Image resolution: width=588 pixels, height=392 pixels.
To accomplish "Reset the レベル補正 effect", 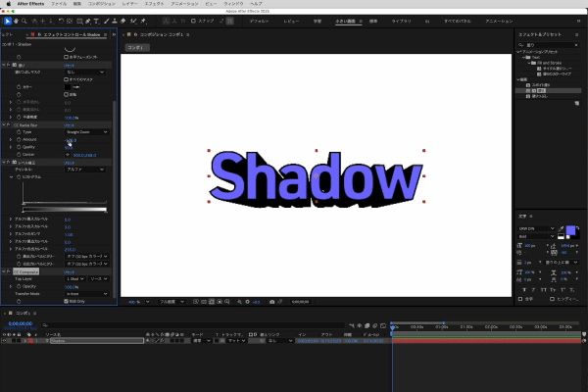I will click(69, 163).
